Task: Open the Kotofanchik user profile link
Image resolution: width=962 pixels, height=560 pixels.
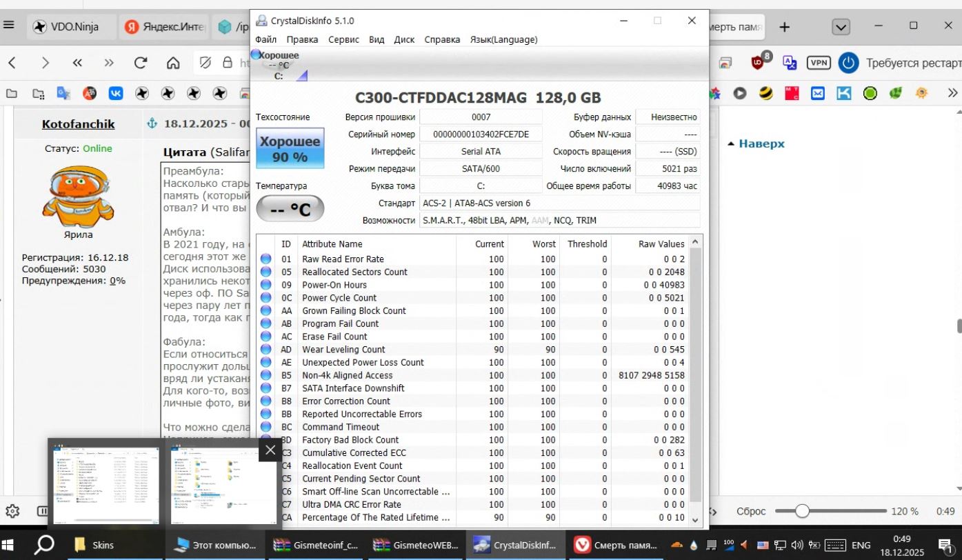Action: tap(79, 124)
